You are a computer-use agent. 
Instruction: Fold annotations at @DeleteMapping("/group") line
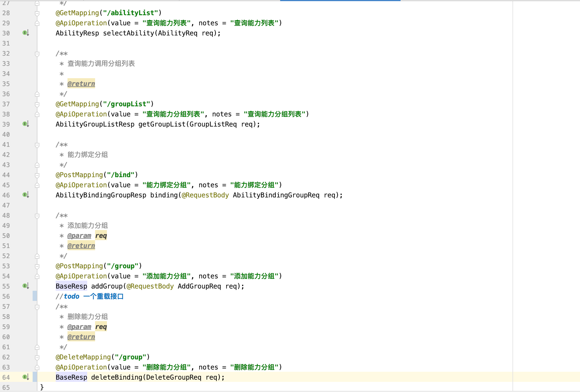pyautogui.click(x=37, y=357)
